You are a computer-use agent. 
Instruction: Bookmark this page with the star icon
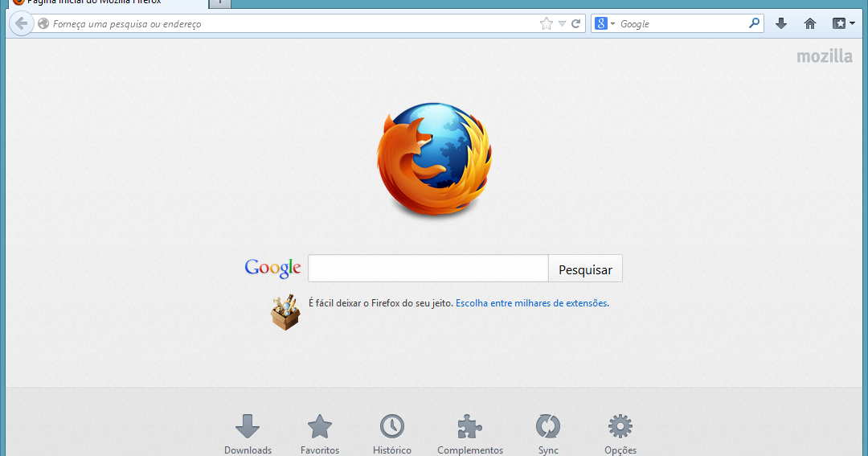click(x=547, y=24)
